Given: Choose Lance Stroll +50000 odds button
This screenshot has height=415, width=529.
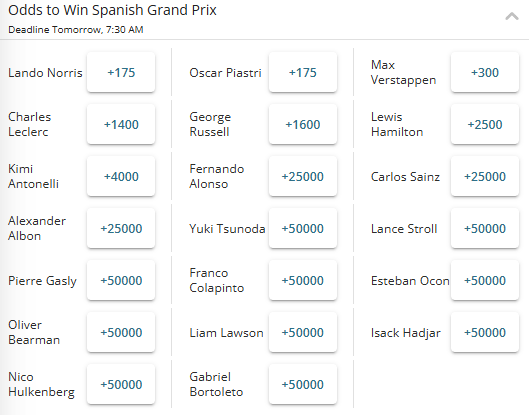Looking at the screenshot, I should [485, 228].
